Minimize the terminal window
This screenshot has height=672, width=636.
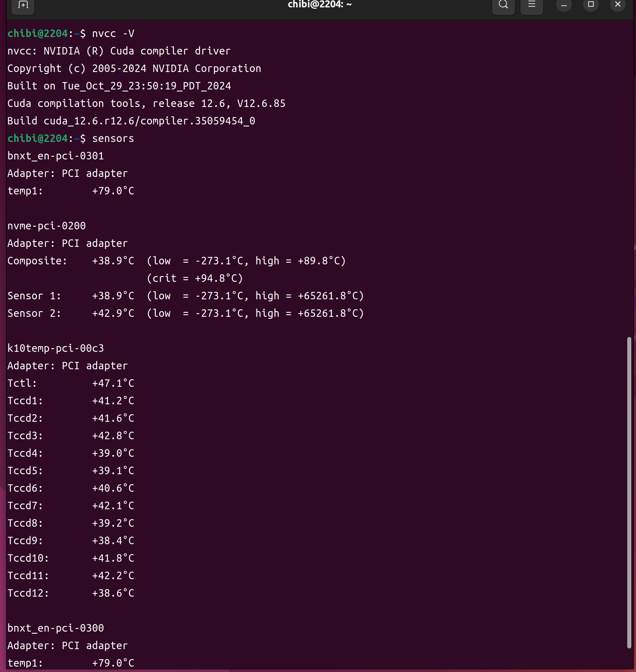coord(564,5)
